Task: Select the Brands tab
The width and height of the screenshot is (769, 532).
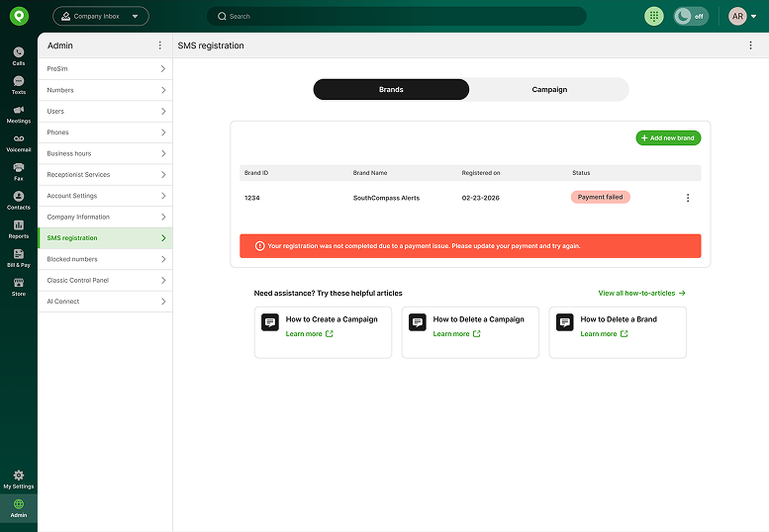Action: (x=391, y=90)
